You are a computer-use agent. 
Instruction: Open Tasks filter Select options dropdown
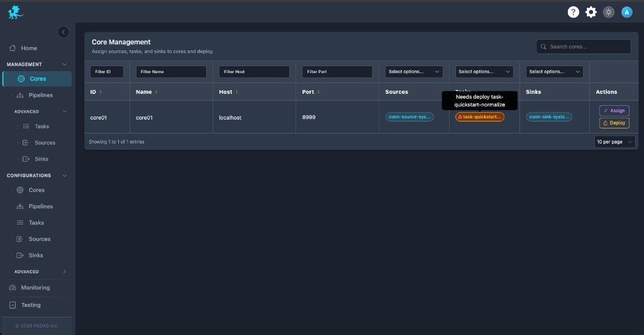click(x=484, y=72)
